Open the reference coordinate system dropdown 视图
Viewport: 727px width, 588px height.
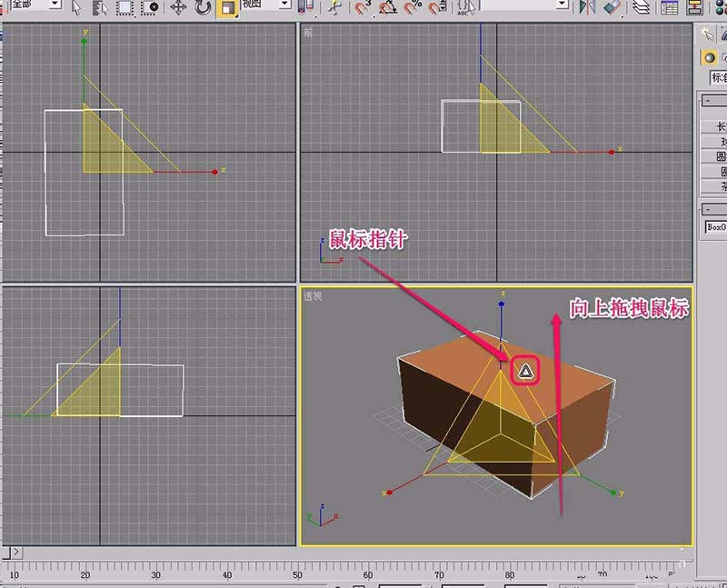pyautogui.click(x=266, y=5)
